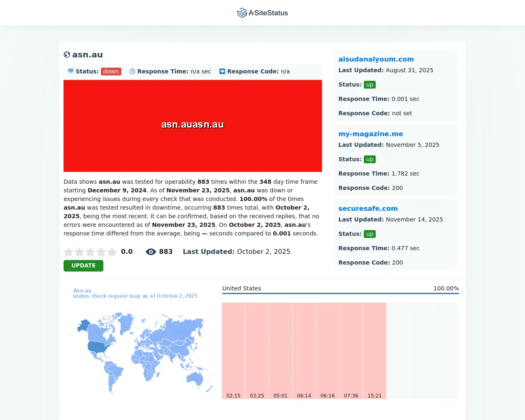The image size is (525, 420).
Task: Click the A-SiteStatus logo icon
Action: click(x=242, y=13)
